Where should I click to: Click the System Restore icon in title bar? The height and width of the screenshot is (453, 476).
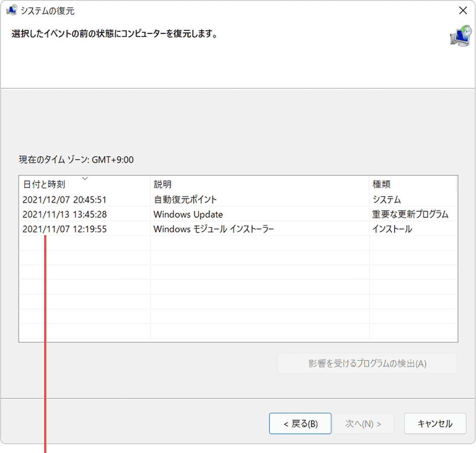pos(11,11)
